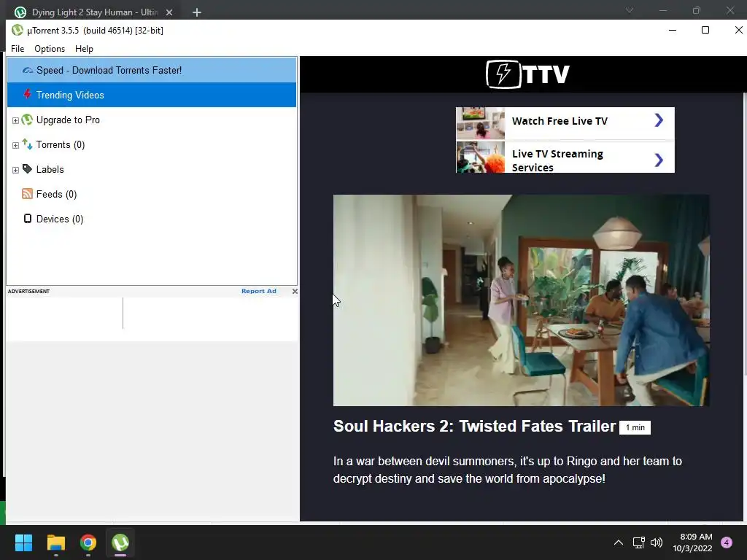The height and width of the screenshot is (560, 747).
Task: Click the 1 min duration badge
Action: click(635, 427)
